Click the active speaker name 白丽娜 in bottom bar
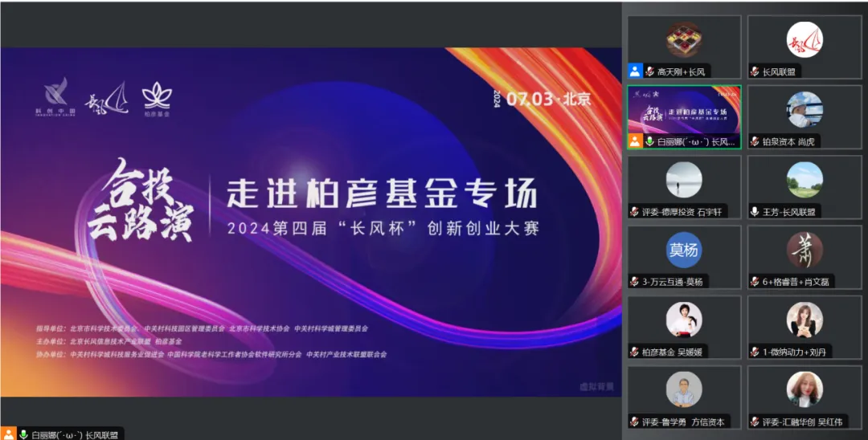The width and height of the screenshot is (868, 440). click(x=75, y=435)
